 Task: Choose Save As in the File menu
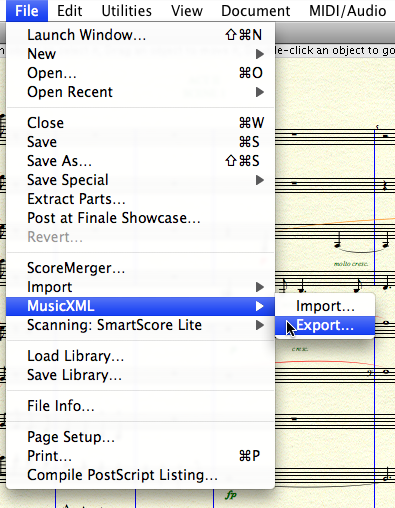click(x=140, y=161)
